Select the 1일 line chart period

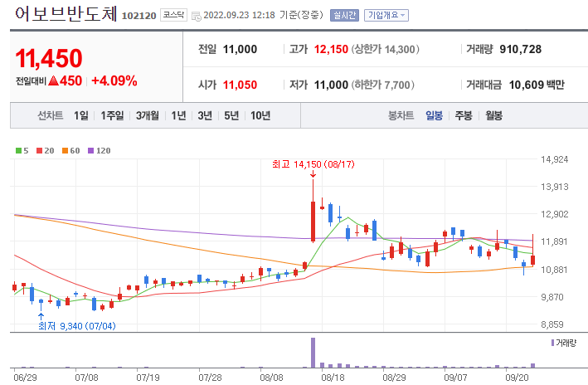81,115
